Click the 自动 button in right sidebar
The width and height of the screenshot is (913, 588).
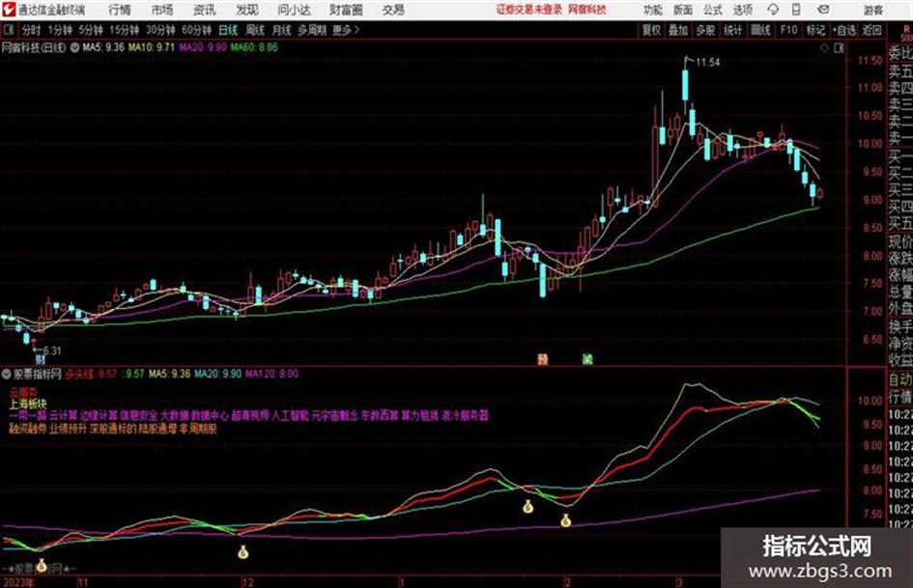[x=900, y=380]
